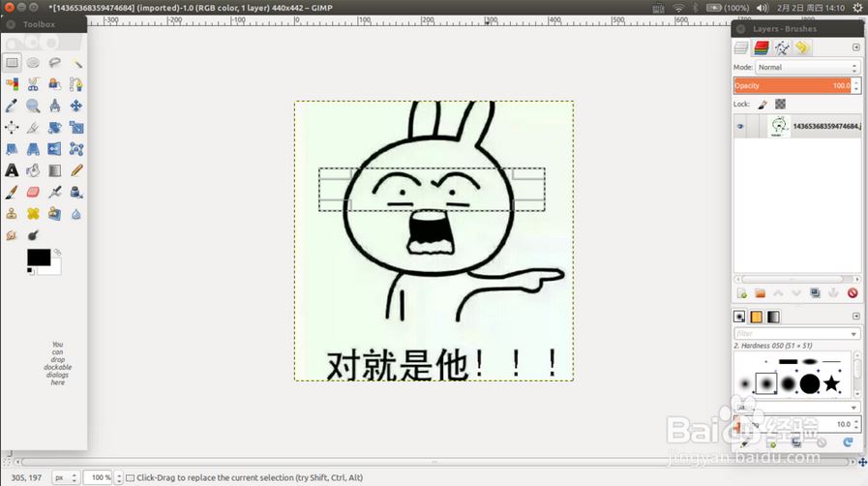Open the white background color swatch
Screen dimensions: 868x486
tap(54, 268)
